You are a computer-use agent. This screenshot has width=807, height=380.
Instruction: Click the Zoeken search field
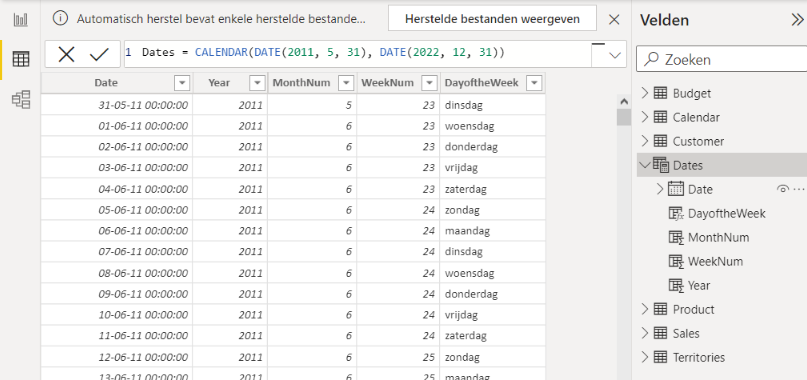[x=722, y=59]
